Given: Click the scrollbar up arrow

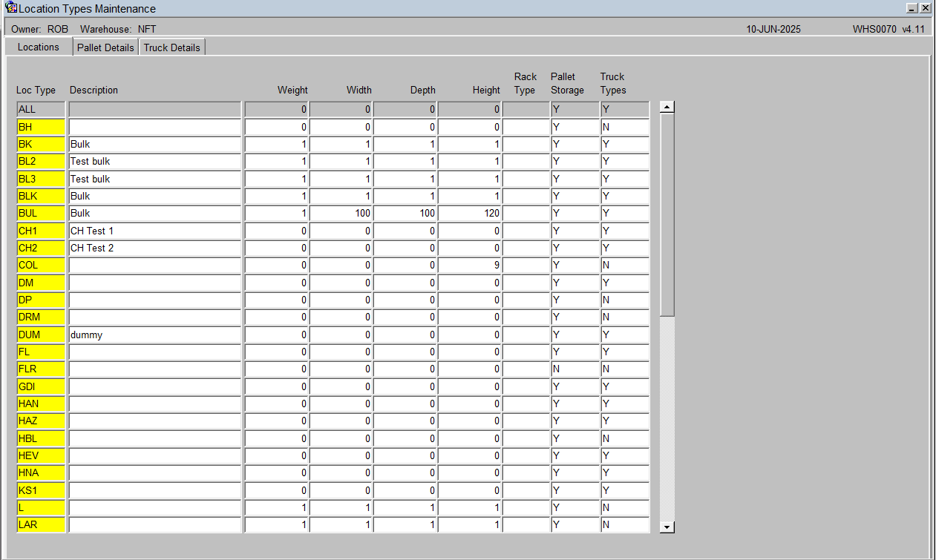Looking at the screenshot, I should pos(667,108).
